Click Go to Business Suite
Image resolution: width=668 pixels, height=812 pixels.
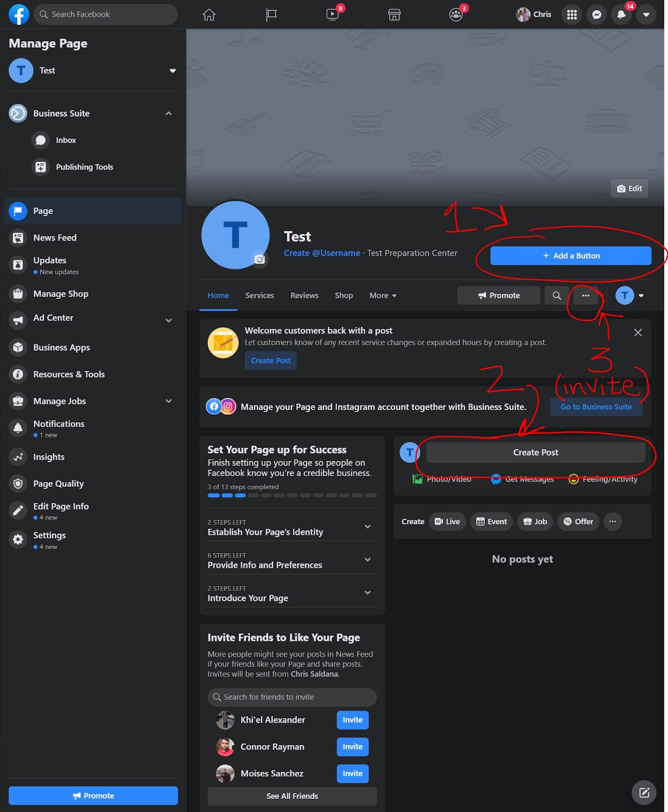coord(596,407)
